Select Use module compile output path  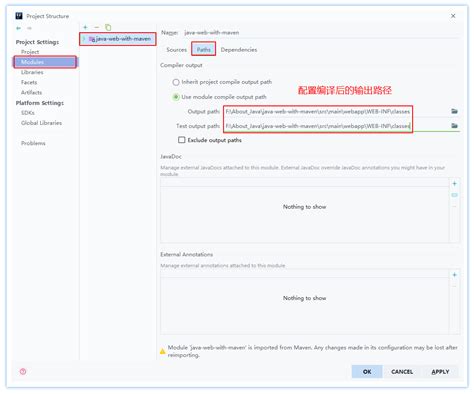tap(176, 97)
